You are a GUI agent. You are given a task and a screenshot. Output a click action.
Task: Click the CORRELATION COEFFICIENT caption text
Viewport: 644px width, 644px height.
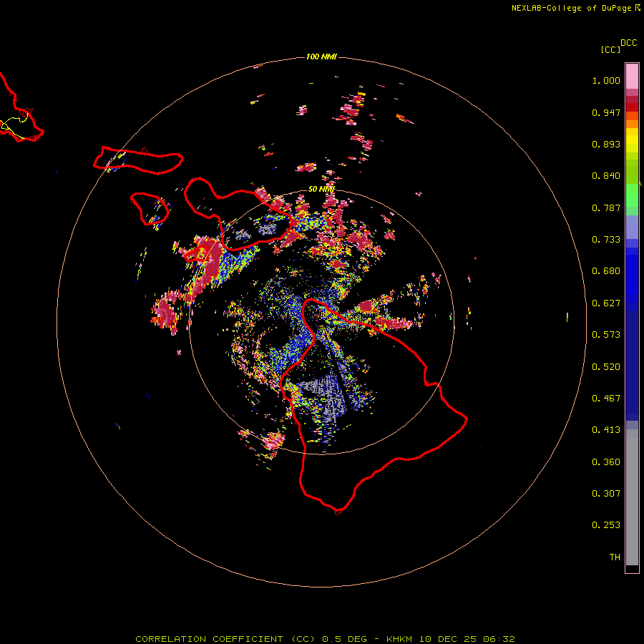point(209,639)
